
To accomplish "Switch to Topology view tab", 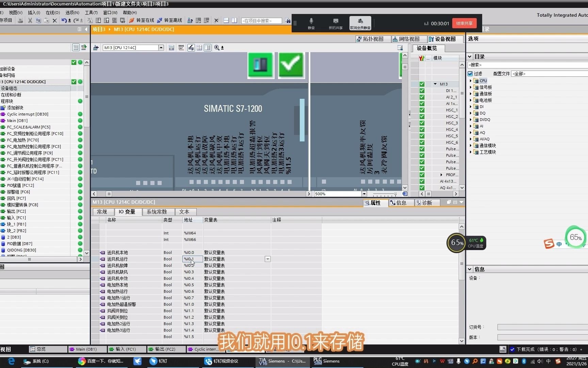I will [x=373, y=39].
